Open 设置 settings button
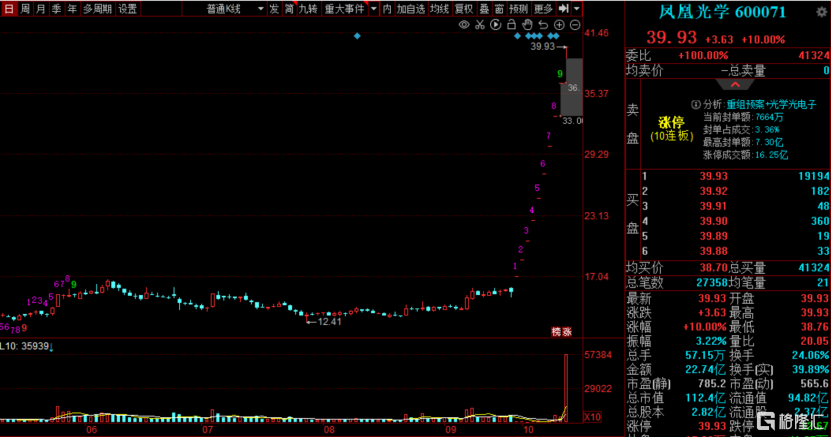Image resolution: width=831 pixels, height=438 pixels. point(127,8)
